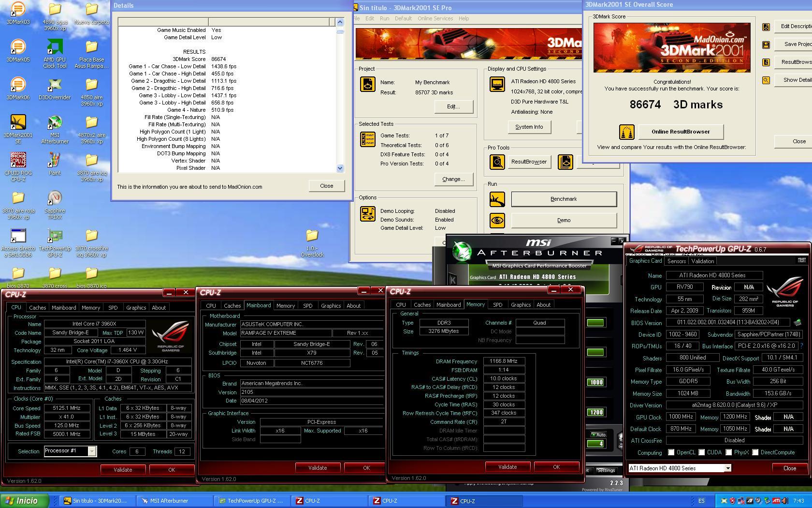
Task: Click Details scrollbar up arrow
Action: click(340, 22)
